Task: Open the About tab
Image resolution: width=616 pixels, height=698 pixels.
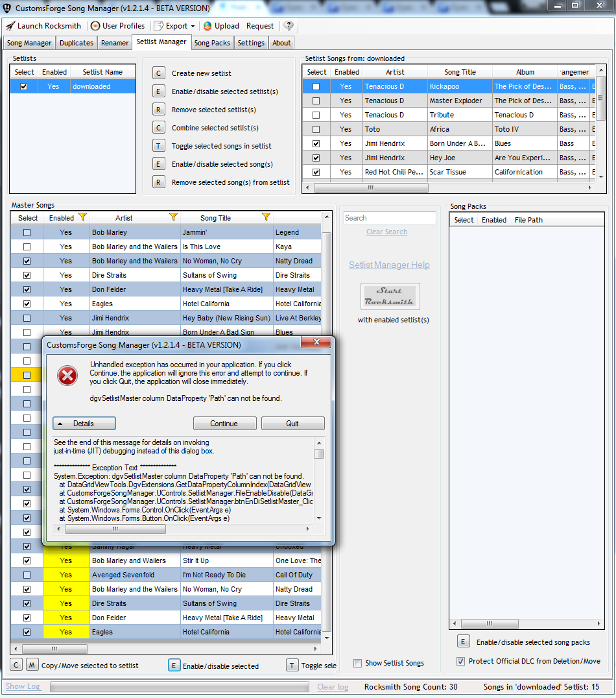Action: (282, 43)
